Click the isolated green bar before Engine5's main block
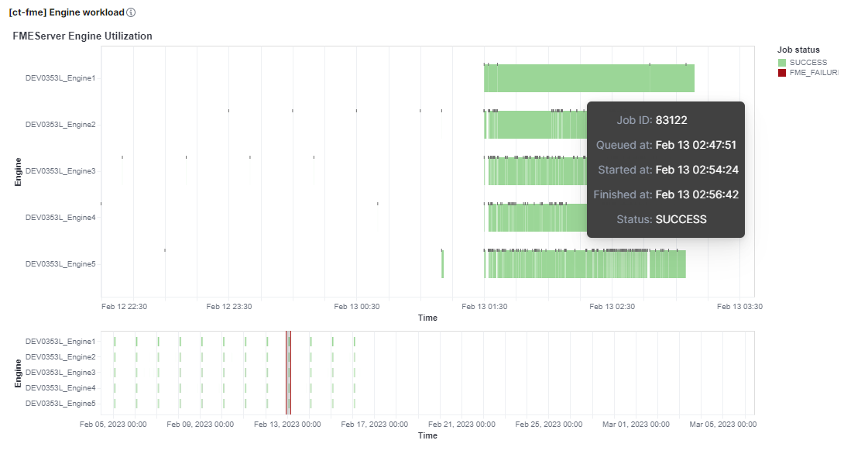This screenshot has height=454, width=868. [443, 263]
